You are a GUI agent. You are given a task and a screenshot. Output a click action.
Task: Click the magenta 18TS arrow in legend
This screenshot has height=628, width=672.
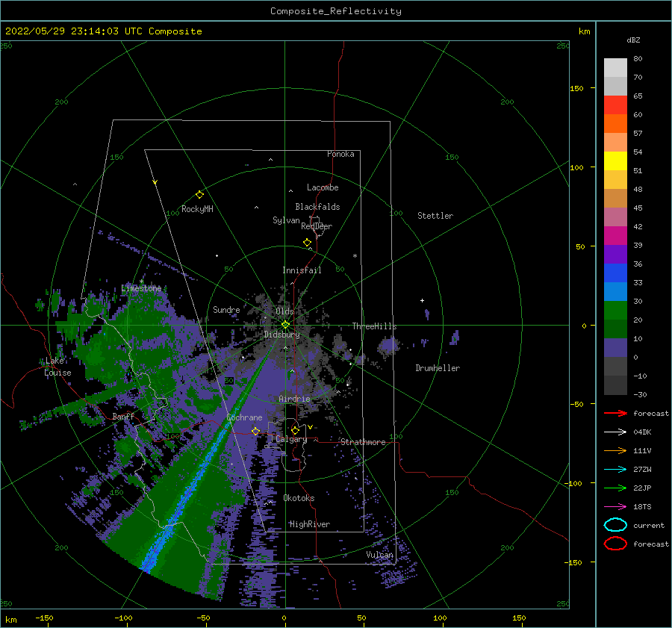615,507
